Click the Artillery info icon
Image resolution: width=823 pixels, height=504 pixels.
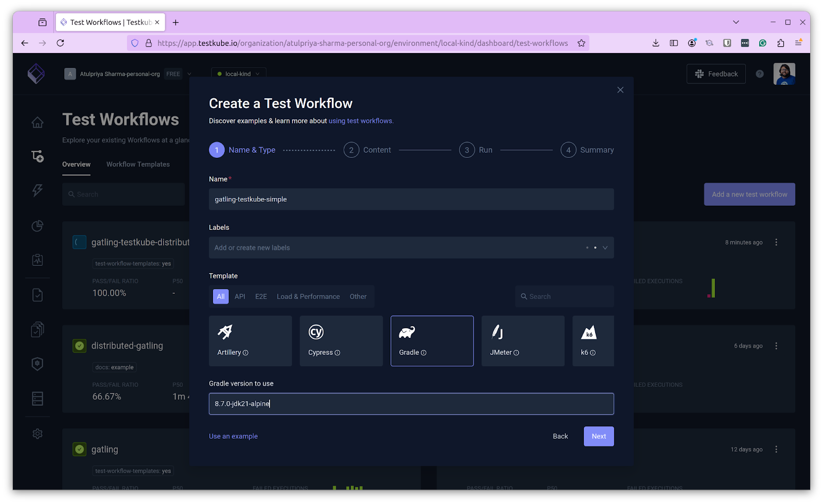[x=245, y=353]
